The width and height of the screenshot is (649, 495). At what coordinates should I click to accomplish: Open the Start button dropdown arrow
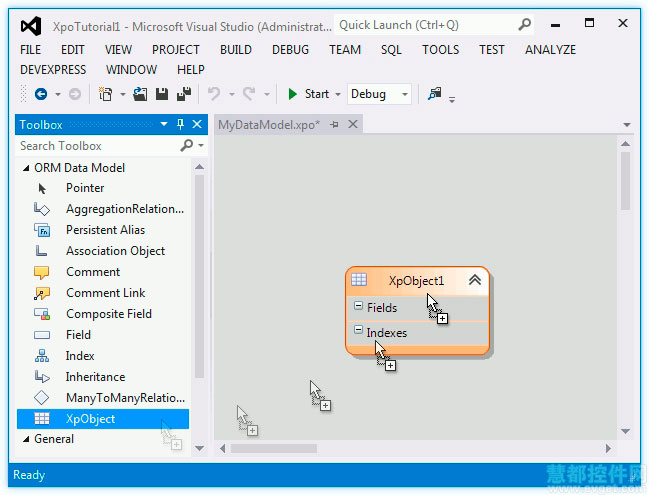click(338, 94)
